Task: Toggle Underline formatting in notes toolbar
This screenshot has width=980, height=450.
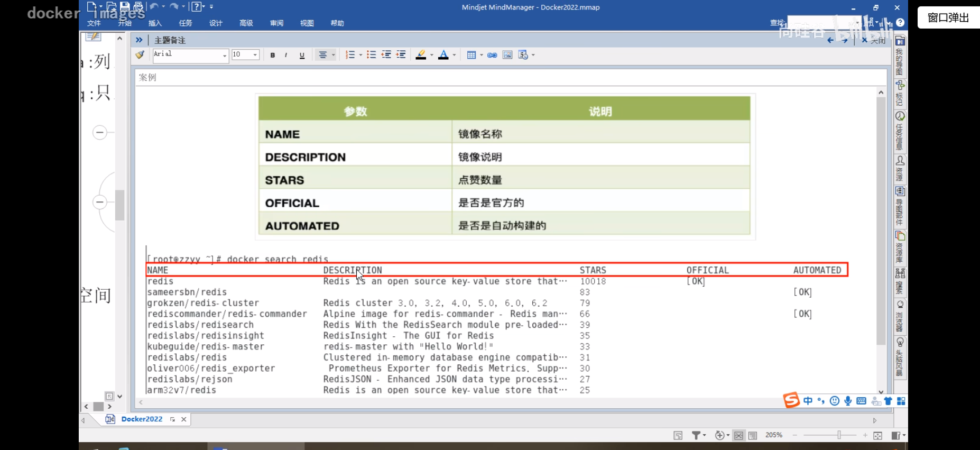Action: click(x=302, y=55)
